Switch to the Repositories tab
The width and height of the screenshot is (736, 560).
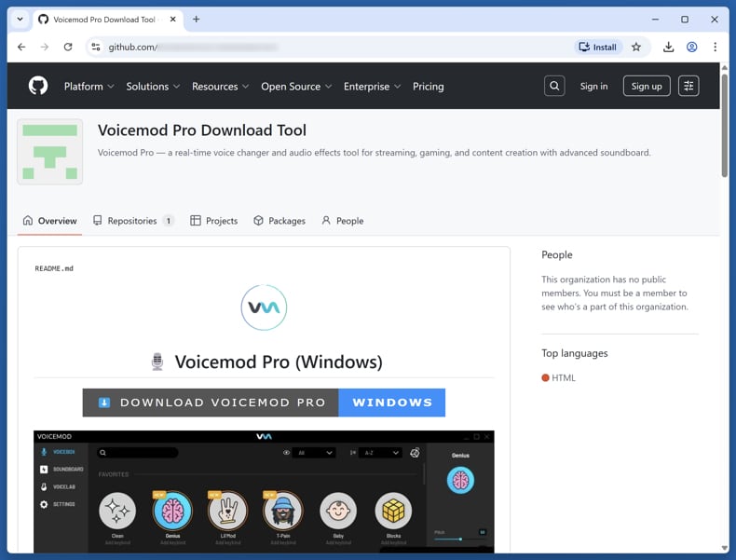point(131,221)
